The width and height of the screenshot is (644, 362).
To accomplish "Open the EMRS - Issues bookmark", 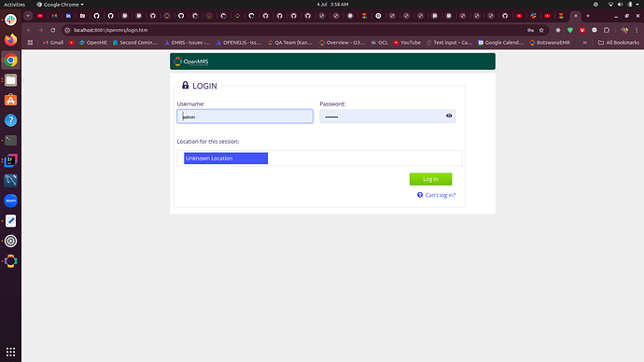I will [x=188, y=42].
